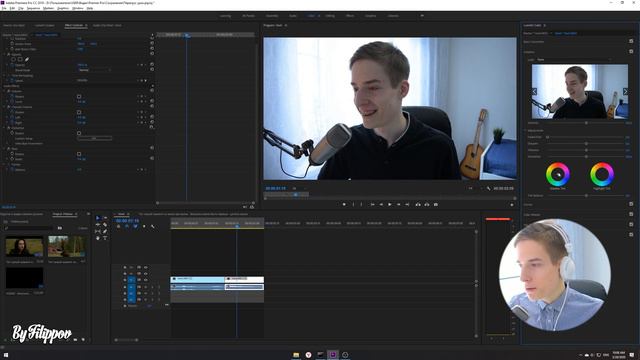Collapse the Volume effect twirl arrow
This screenshot has height=360, width=640.
click(4, 91)
